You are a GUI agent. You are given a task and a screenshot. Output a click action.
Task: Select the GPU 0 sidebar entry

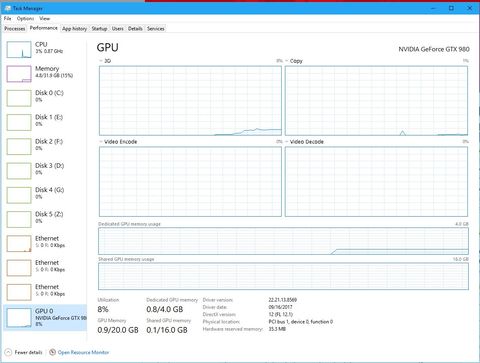tap(45, 317)
